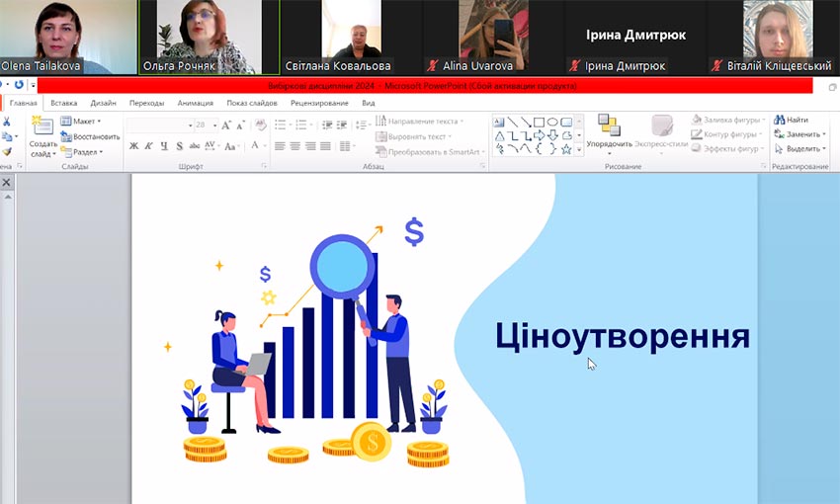Screen dimensions: 840x504
Task: Expand the shapes gallery more arrow
Action: point(579,150)
